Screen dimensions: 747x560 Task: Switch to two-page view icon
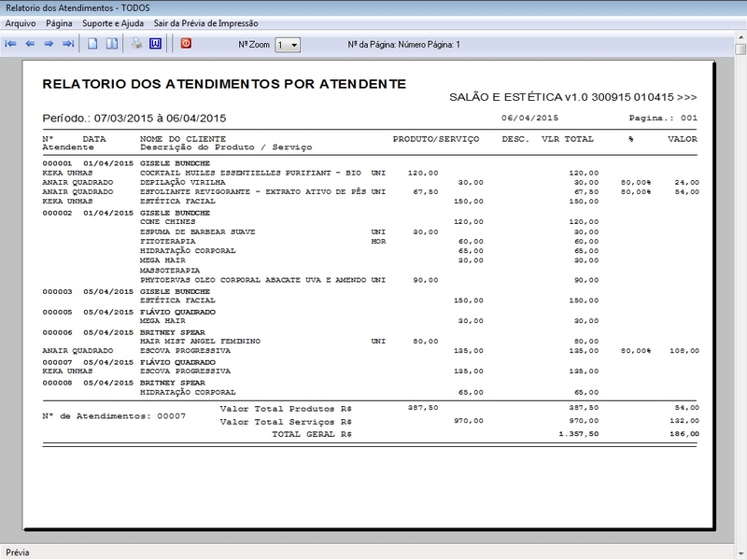[111, 44]
